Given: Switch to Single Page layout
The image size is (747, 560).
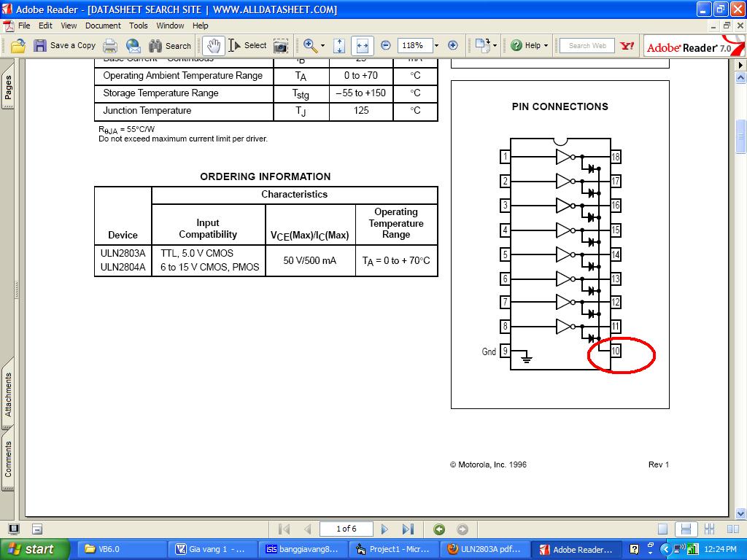Looking at the screenshot, I should click(x=662, y=529).
